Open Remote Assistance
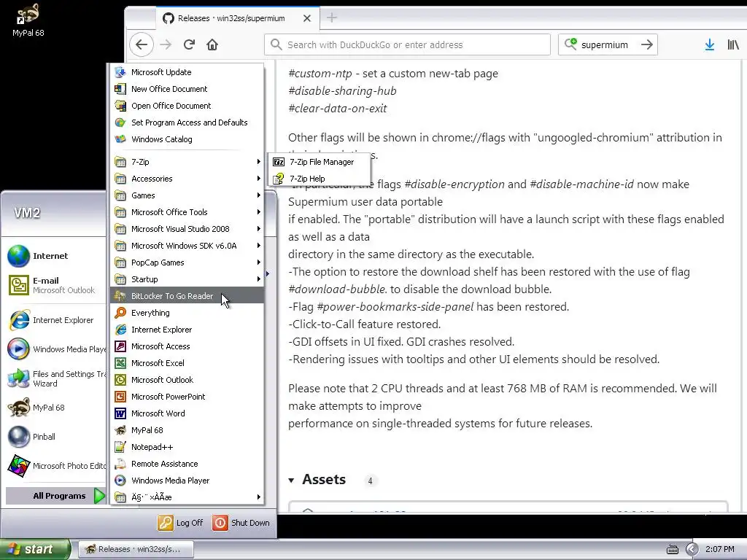 [x=187, y=463]
